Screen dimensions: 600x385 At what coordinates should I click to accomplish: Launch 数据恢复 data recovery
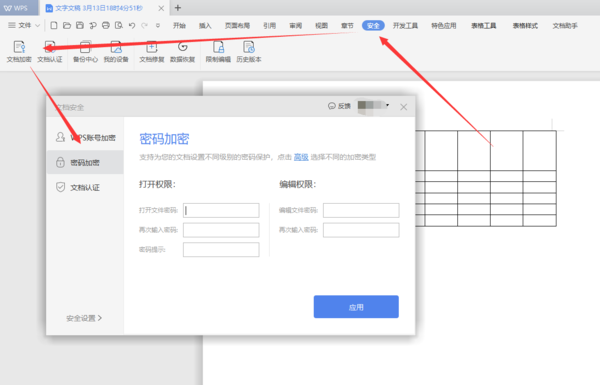(x=183, y=52)
